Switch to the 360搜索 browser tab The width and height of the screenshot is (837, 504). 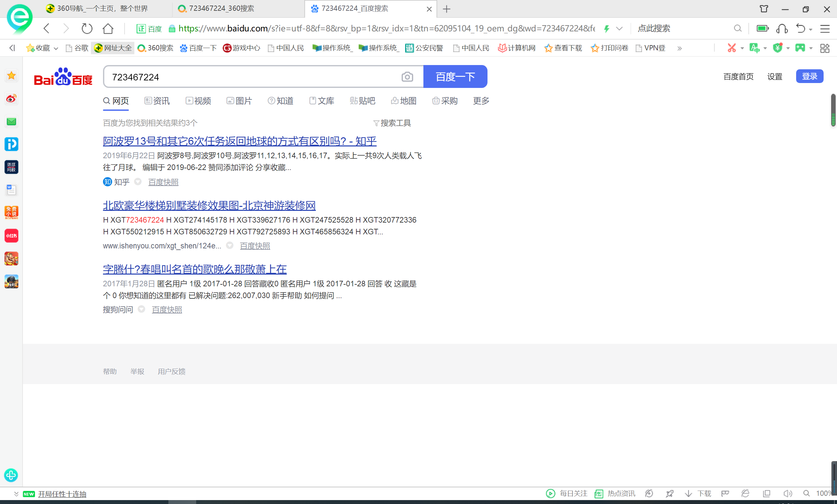coord(221,8)
